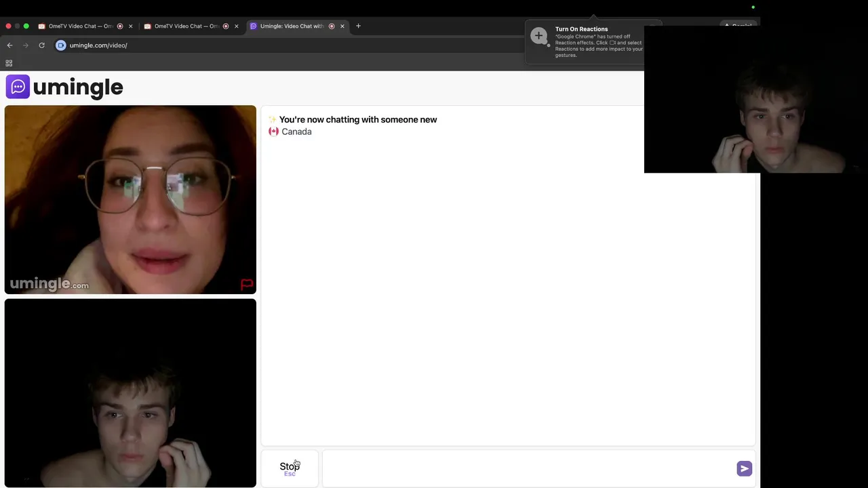Click the browser forward arrow
The width and height of the screenshot is (868, 488).
coord(26,45)
